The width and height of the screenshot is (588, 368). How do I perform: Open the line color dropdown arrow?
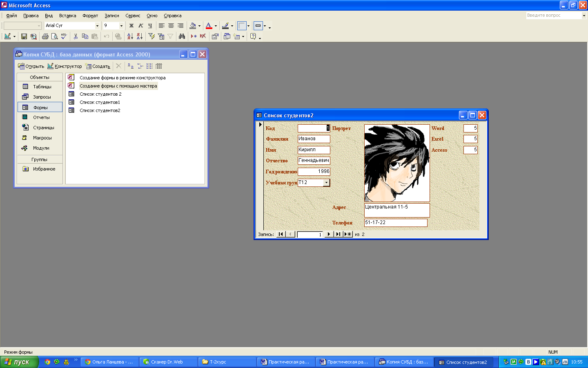(232, 26)
